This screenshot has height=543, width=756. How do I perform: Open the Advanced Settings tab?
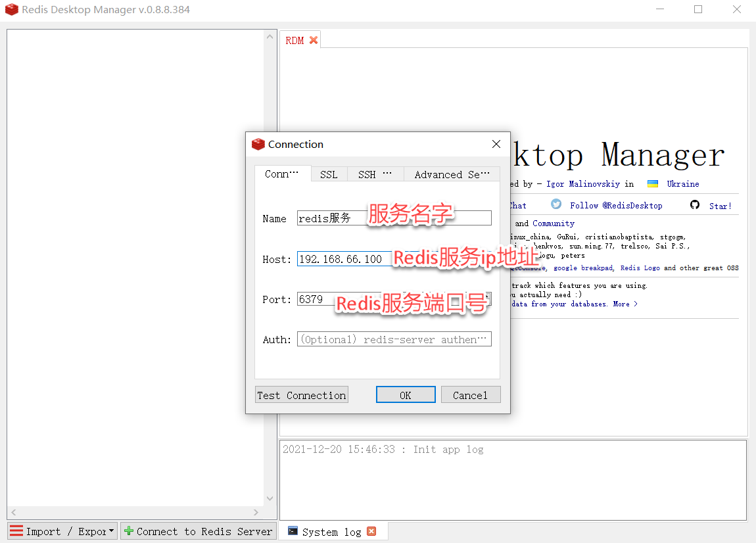(452, 175)
